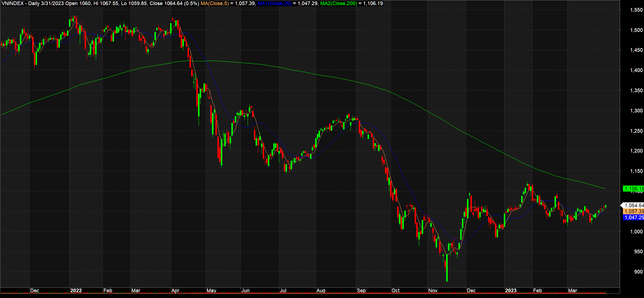Select the green 1,106.19 price tag

(633, 189)
